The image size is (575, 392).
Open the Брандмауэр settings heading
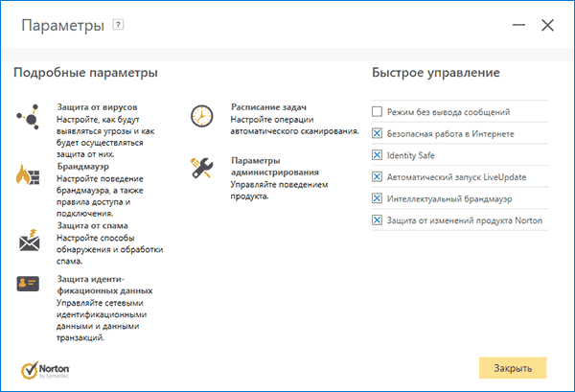click(82, 167)
